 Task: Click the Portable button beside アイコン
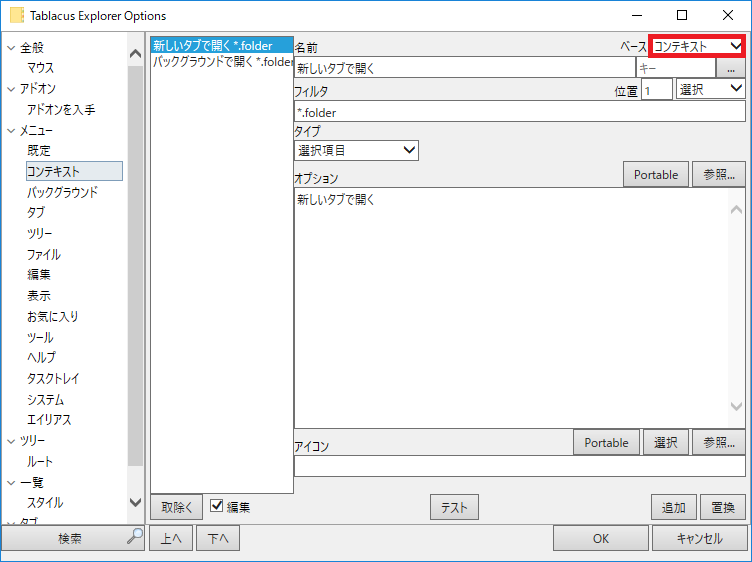tap(606, 442)
